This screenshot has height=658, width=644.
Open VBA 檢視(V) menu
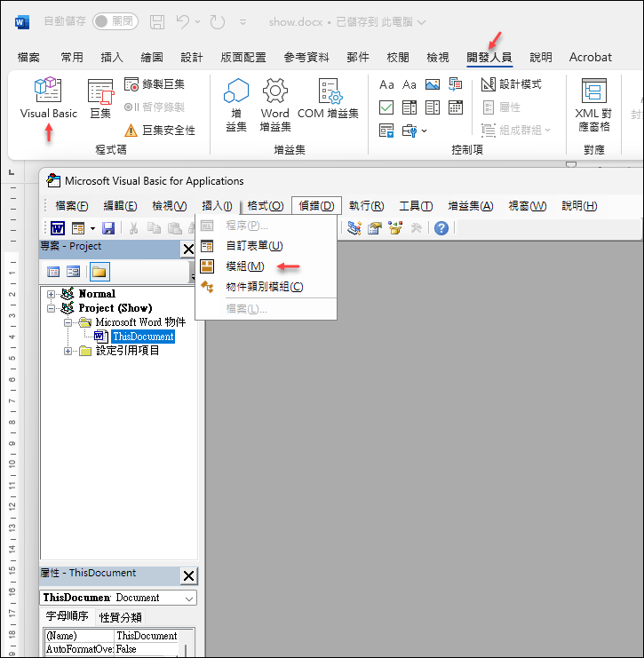tap(169, 206)
